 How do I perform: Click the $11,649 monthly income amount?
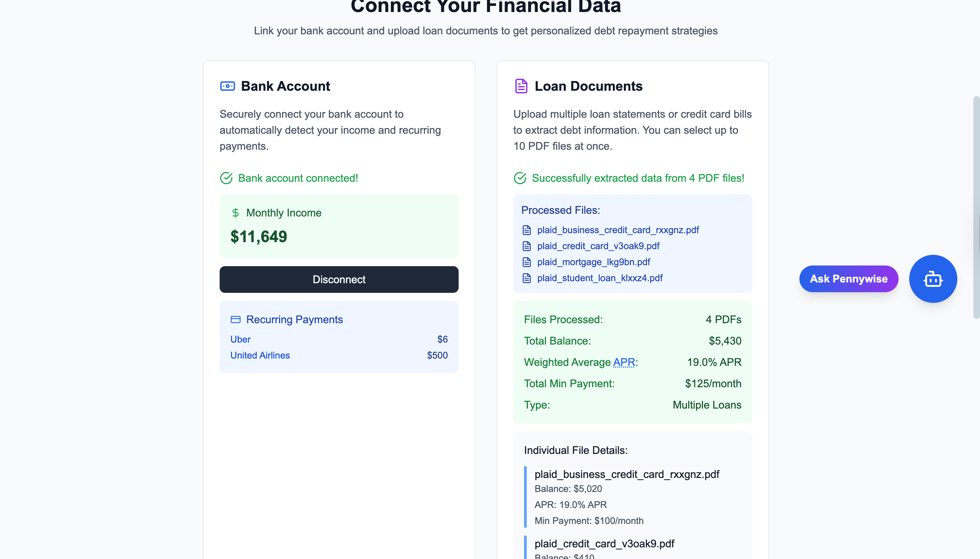point(259,236)
